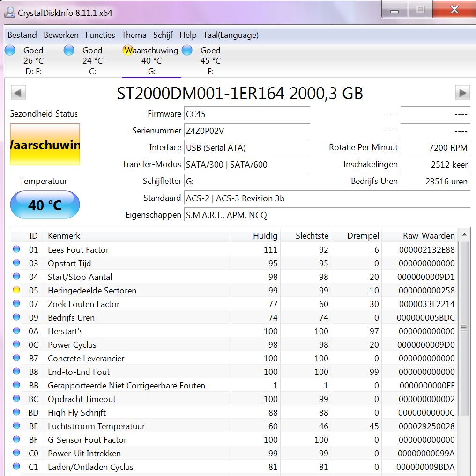Click the Slechtste column header
476x476 pixels.
coord(305,236)
